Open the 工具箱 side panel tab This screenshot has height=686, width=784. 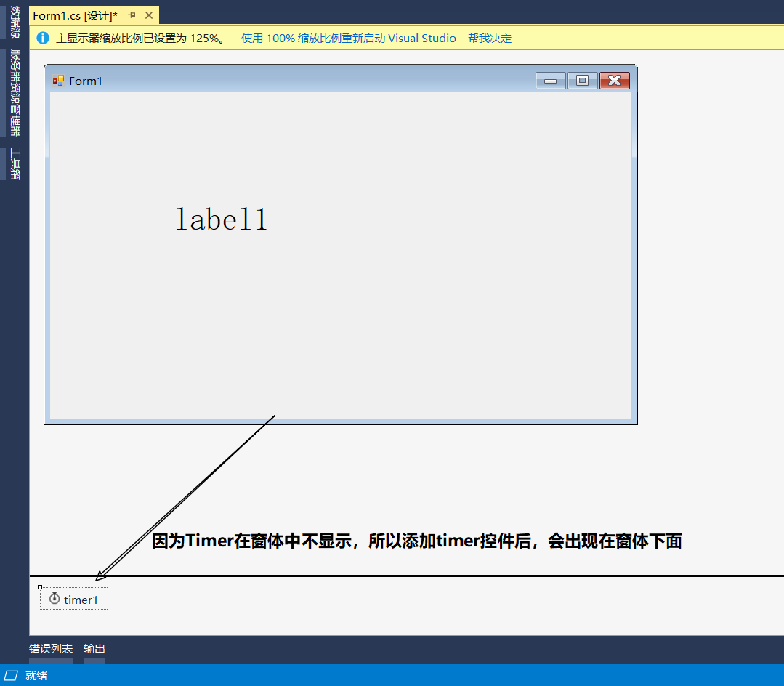pos(15,164)
